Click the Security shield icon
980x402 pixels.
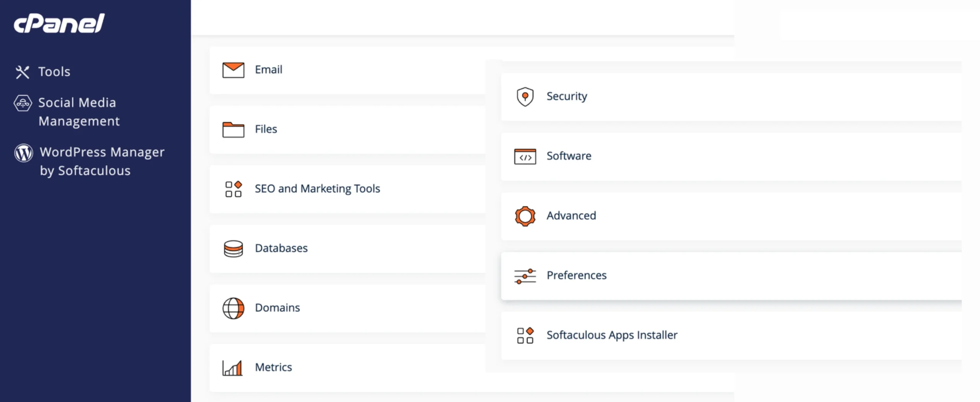click(x=525, y=96)
